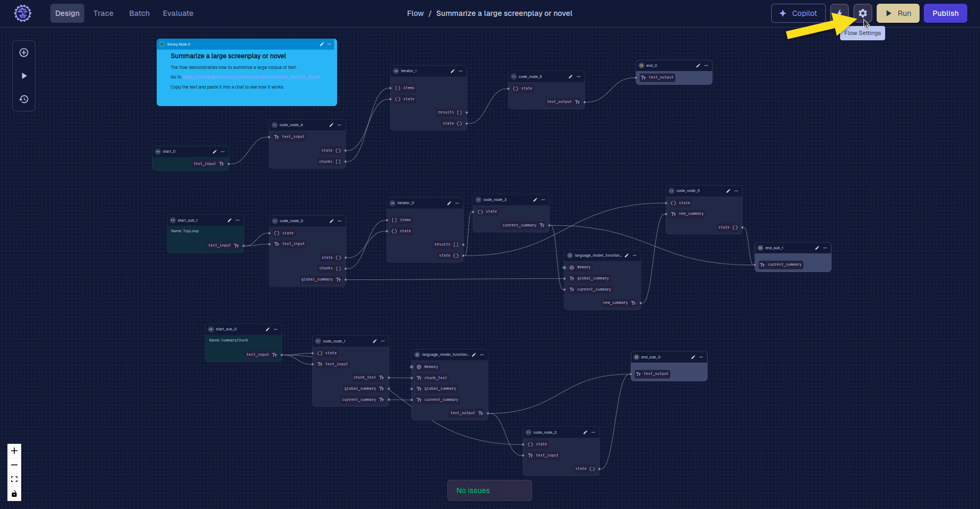
Task: Switch to the Design tab
Action: 67,13
